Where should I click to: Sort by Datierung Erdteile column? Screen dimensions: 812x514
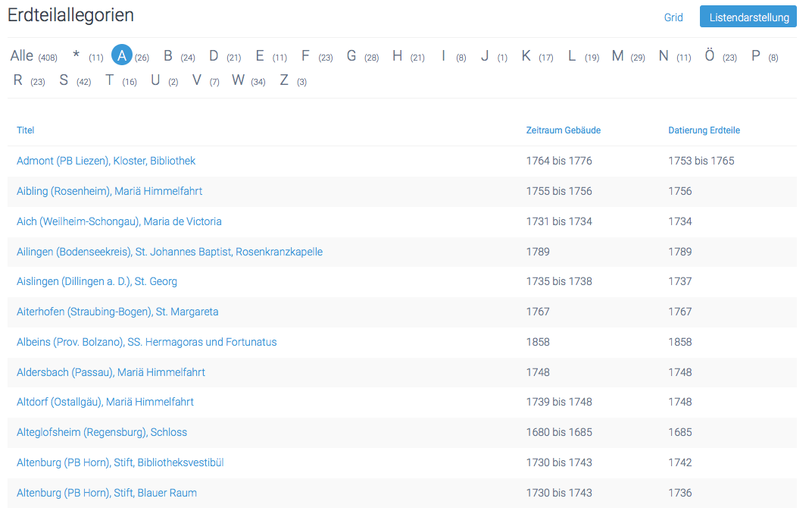point(704,130)
